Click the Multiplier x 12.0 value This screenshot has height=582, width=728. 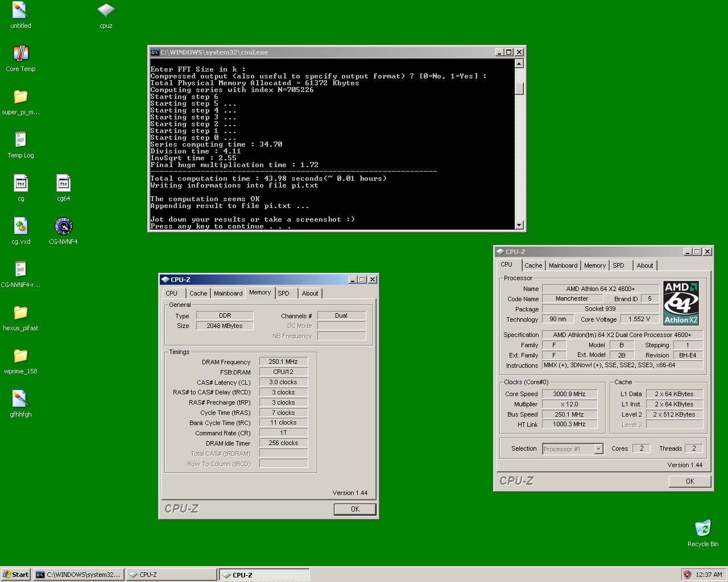coord(569,404)
